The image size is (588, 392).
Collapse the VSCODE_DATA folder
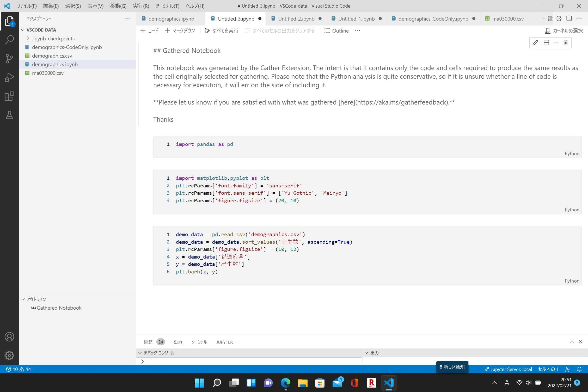pos(23,30)
